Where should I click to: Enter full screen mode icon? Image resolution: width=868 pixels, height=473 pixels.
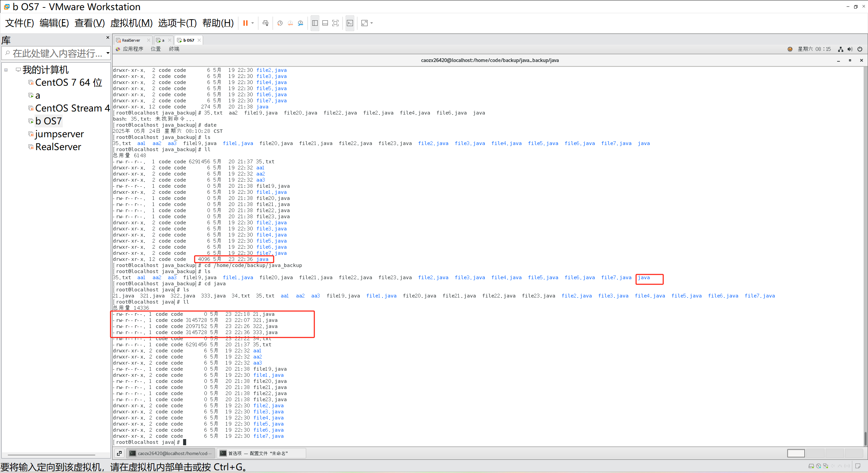click(x=335, y=23)
